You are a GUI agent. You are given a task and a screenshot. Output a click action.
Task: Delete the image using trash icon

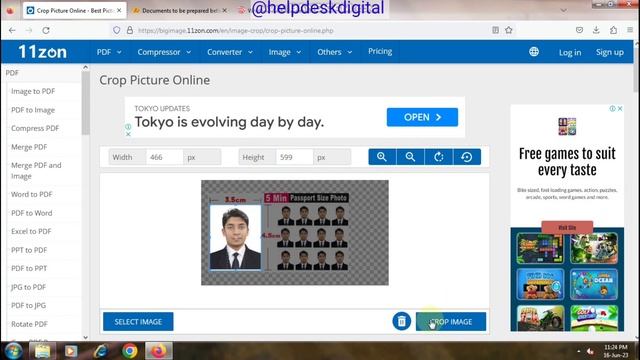402,321
